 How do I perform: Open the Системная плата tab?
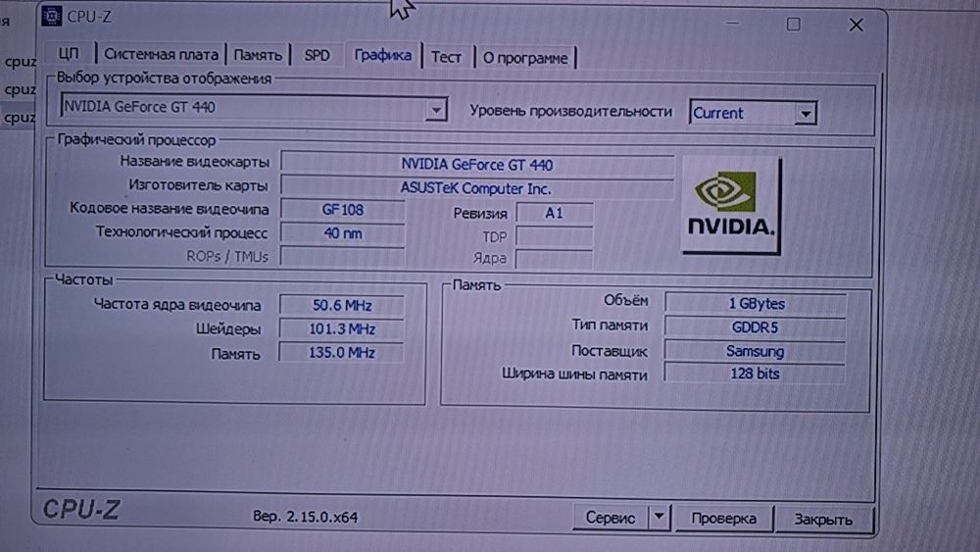161,54
